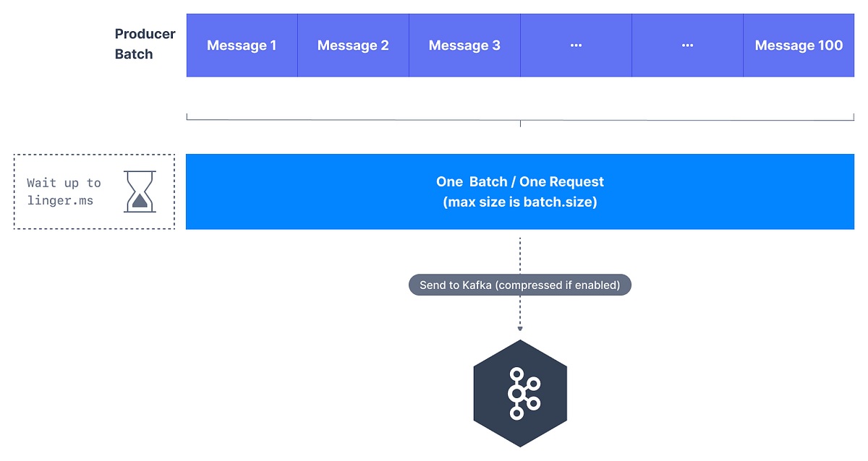Screen dimensions: 868x461
Task: Toggle the Message 1 block
Action: point(242,45)
